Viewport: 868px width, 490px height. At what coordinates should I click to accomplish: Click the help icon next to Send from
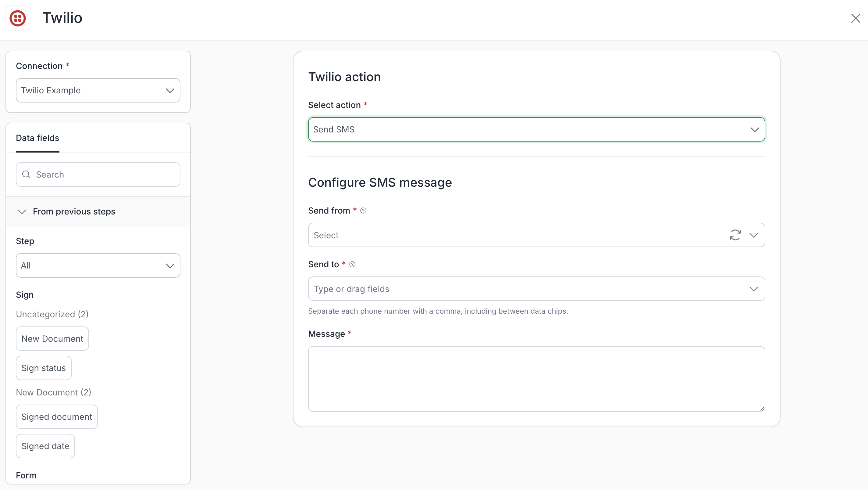(363, 211)
